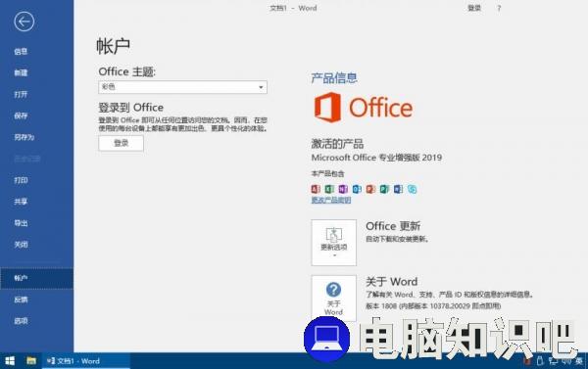Screen dimensions: 588x369
Task: Go back using the circular arrow button
Action: click(x=24, y=22)
